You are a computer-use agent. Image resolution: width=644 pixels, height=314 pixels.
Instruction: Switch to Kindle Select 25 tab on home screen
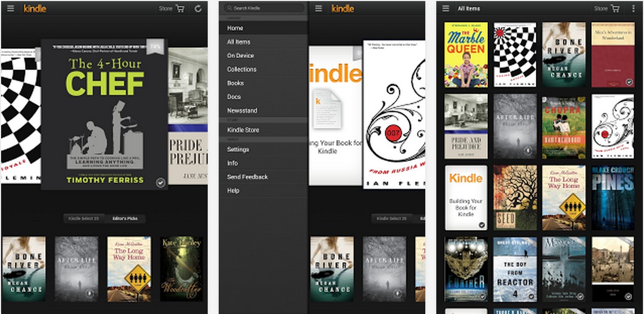pyautogui.click(x=84, y=219)
